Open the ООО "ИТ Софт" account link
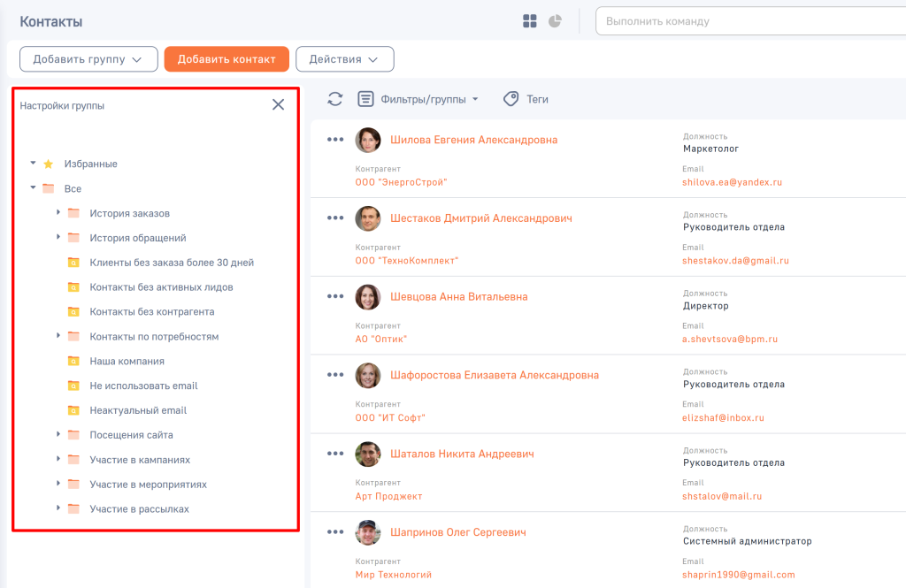Viewport: 906px width, 588px height. [x=390, y=417]
